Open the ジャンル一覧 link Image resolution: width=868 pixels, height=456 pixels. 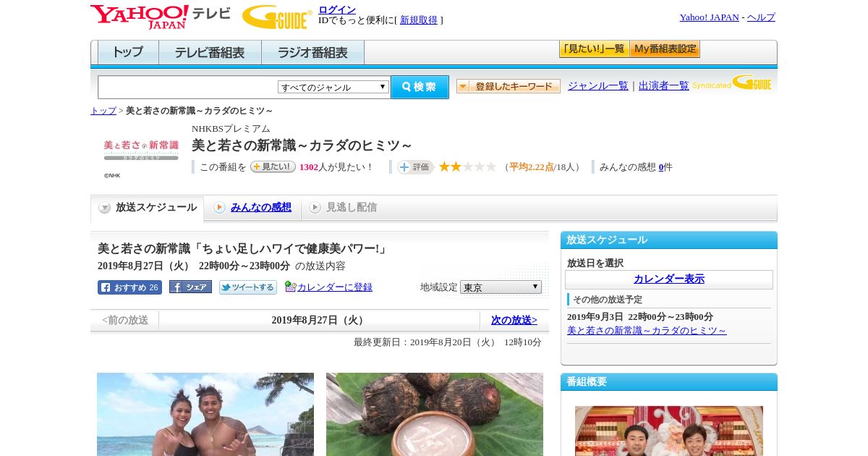click(x=598, y=86)
